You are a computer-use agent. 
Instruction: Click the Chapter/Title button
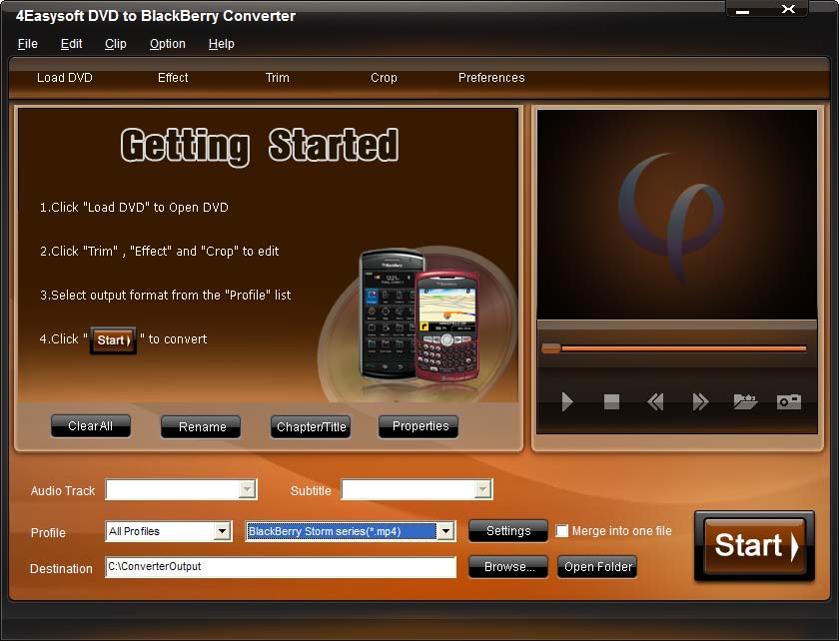[x=311, y=427]
